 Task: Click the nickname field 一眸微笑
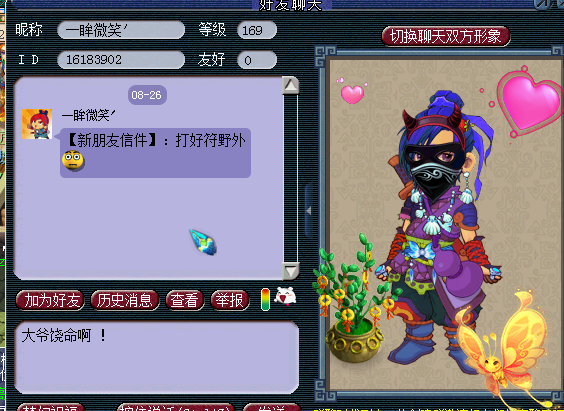[x=121, y=30]
